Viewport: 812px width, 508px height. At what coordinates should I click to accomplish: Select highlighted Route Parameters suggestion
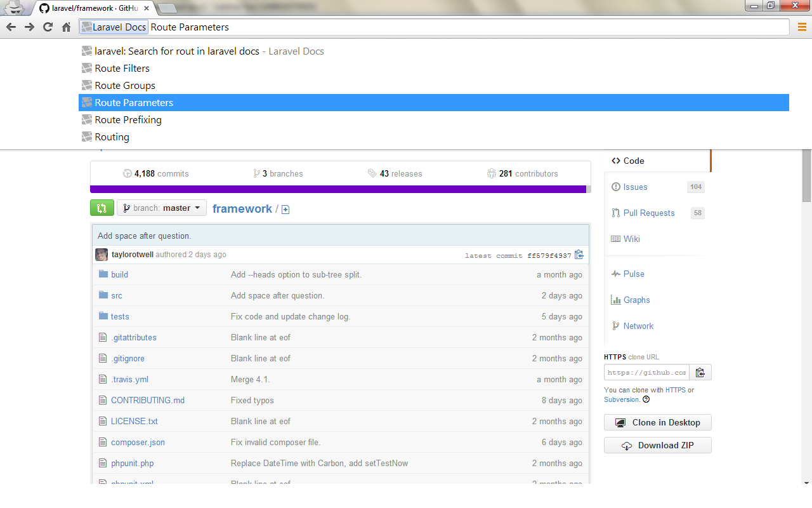coord(434,103)
